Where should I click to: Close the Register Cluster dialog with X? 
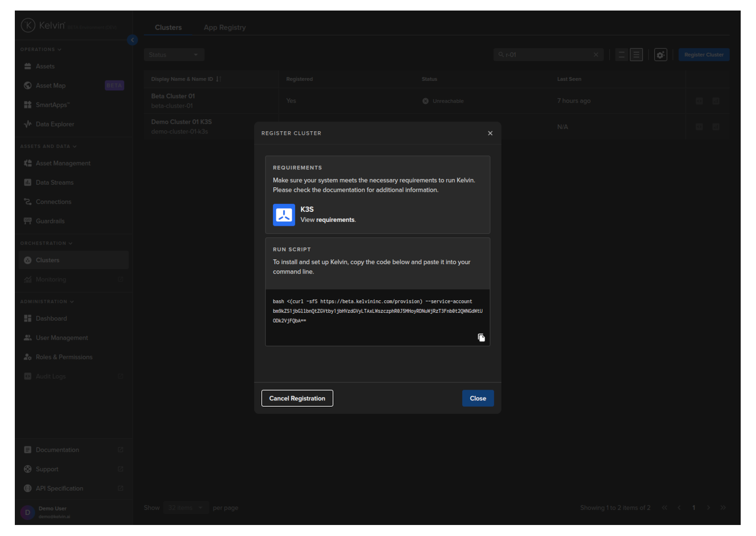490,134
